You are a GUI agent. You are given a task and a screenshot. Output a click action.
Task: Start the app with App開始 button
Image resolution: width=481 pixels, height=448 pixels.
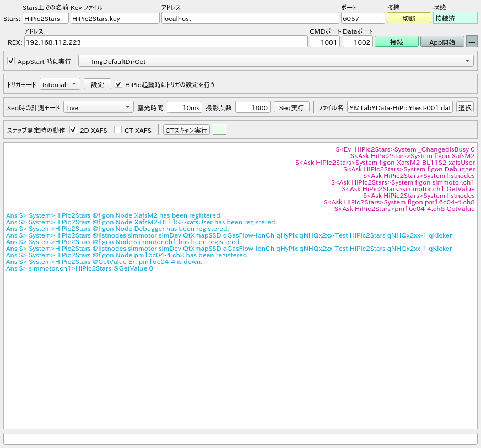[442, 42]
